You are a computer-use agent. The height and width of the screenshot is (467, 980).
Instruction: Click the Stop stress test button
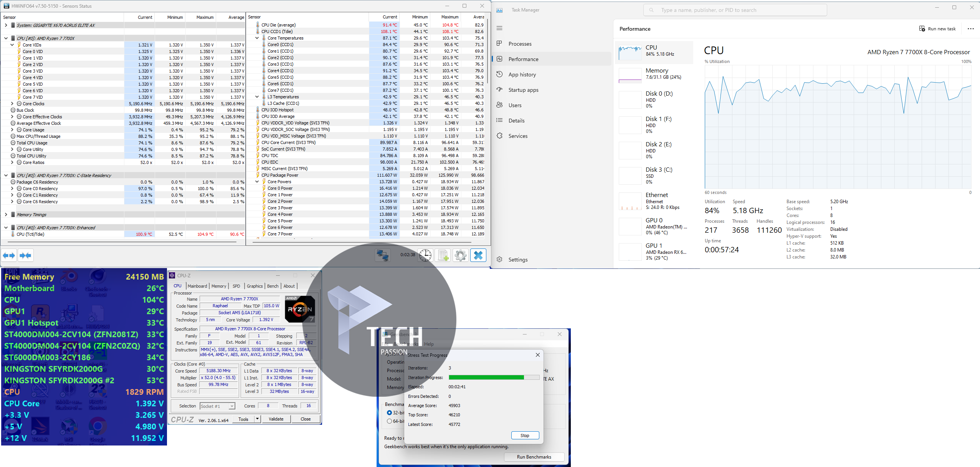pyautogui.click(x=525, y=436)
